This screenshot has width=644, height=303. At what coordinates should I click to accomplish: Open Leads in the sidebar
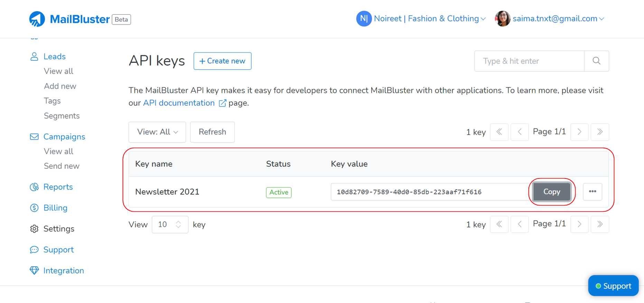pyautogui.click(x=54, y=56)
